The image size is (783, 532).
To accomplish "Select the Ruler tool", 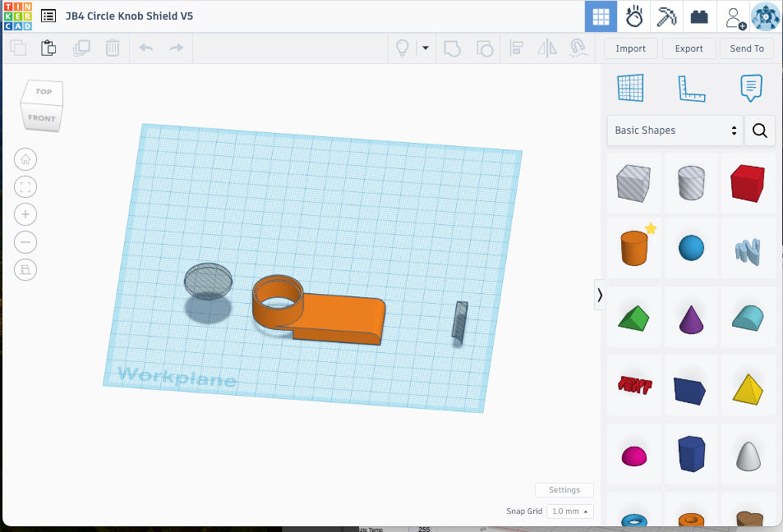I will pos(691,88).
